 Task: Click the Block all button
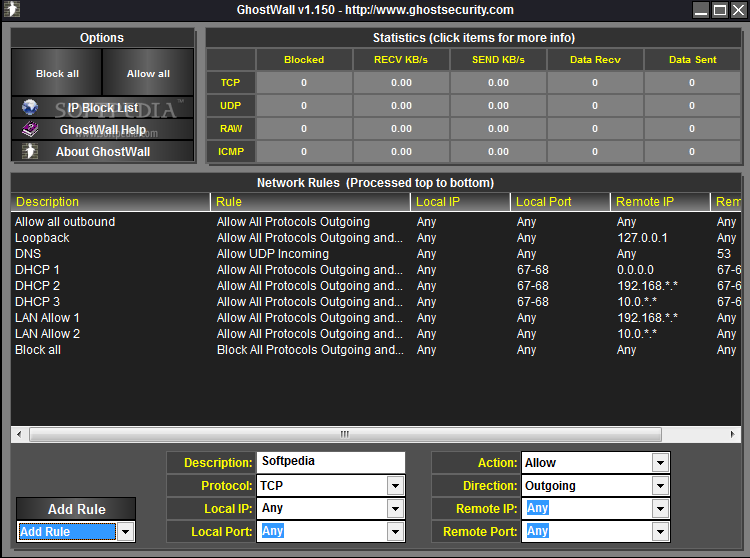[57, 73]
